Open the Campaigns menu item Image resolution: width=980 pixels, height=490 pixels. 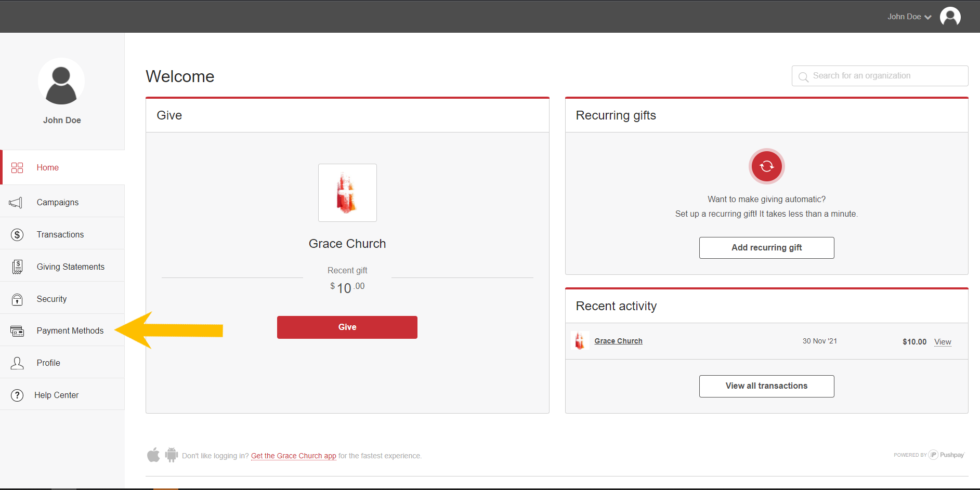click(x=62, y=202)
